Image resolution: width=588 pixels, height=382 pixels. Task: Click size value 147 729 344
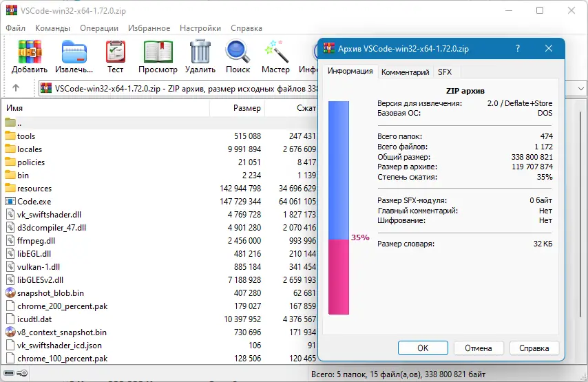click(240, 201)
